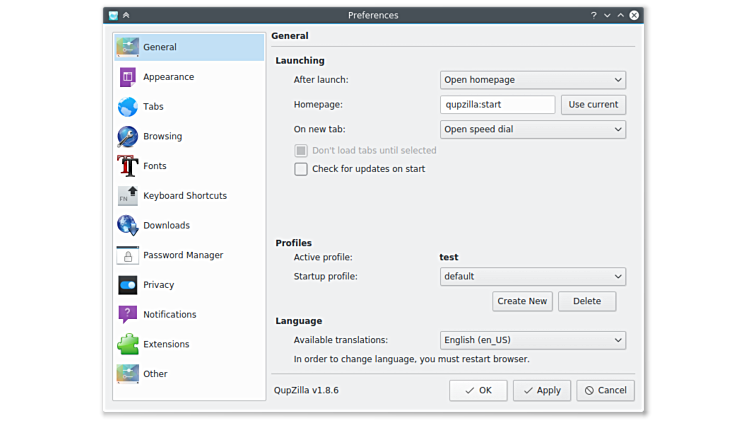The width and height of the screenshot is (752, 423).
Task: Click the Fonts icon in sidebar
Action: [127, 166]
